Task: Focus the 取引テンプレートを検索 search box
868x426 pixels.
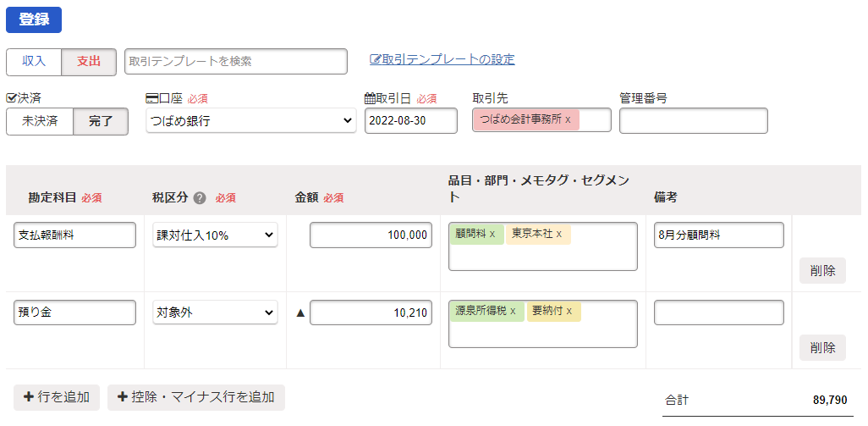Action: [x=236, y=62]
